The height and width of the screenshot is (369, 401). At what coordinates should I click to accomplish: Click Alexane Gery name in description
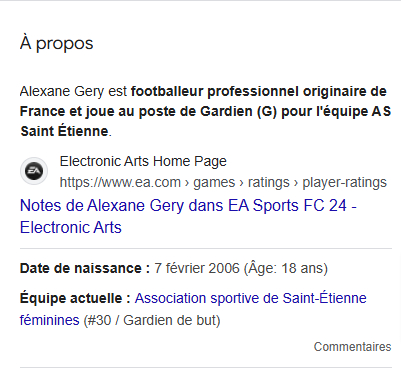pos(62,91)
